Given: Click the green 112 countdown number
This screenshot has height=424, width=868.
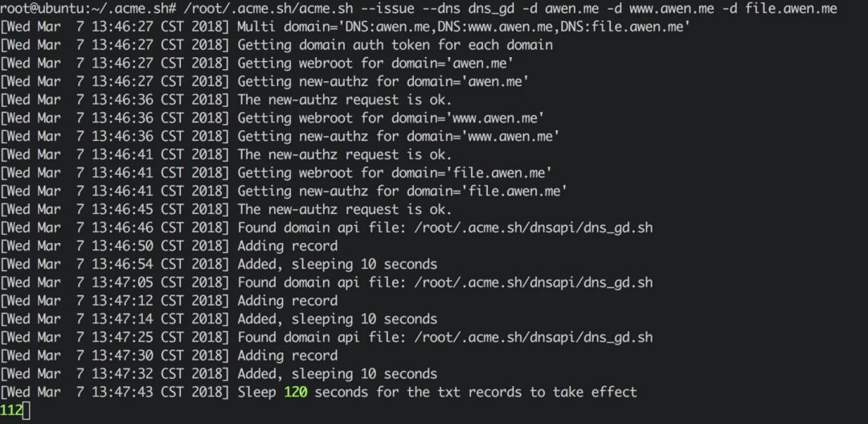Looking at the screenshot, I should (10, 411).
